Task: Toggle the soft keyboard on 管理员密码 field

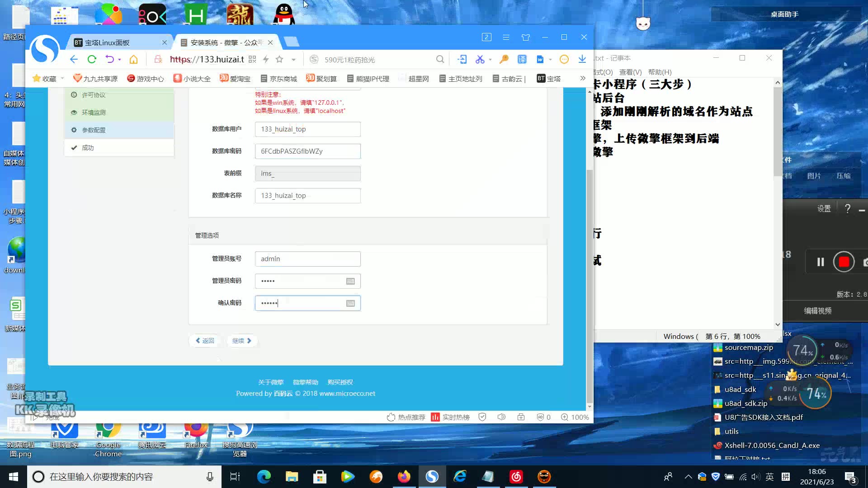Action: pyautogui.click(x=350, y=281)
